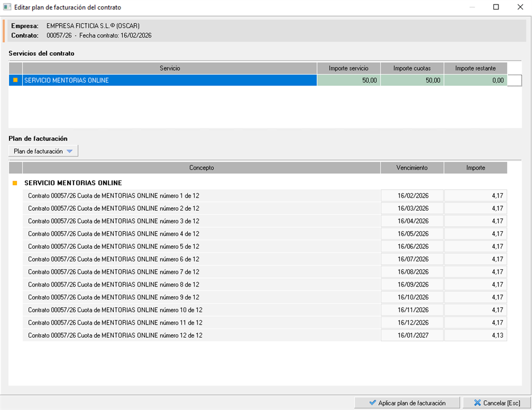Click the Concepto column header
The height and width of the screenshot is (410, 532).
(x=201, y=168)
